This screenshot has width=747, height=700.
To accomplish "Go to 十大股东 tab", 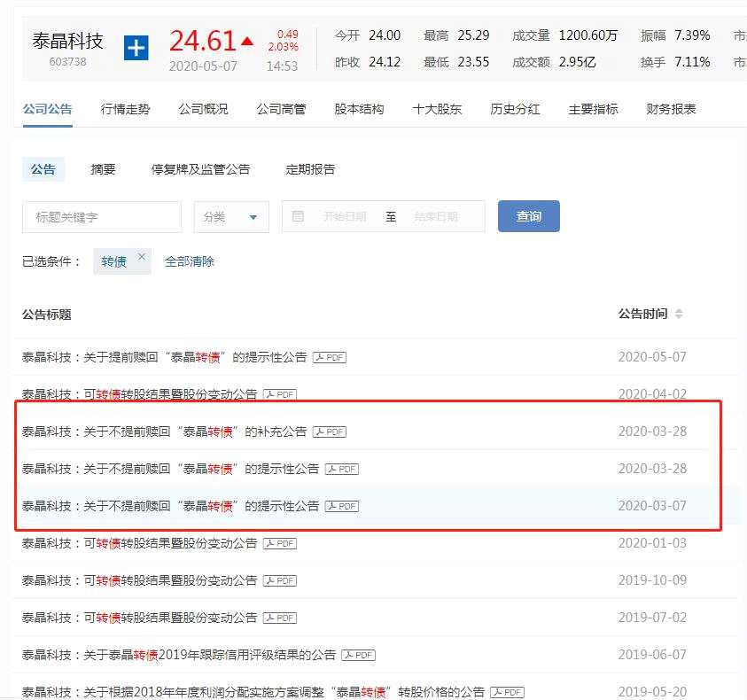I will click(x=437, y=109).
